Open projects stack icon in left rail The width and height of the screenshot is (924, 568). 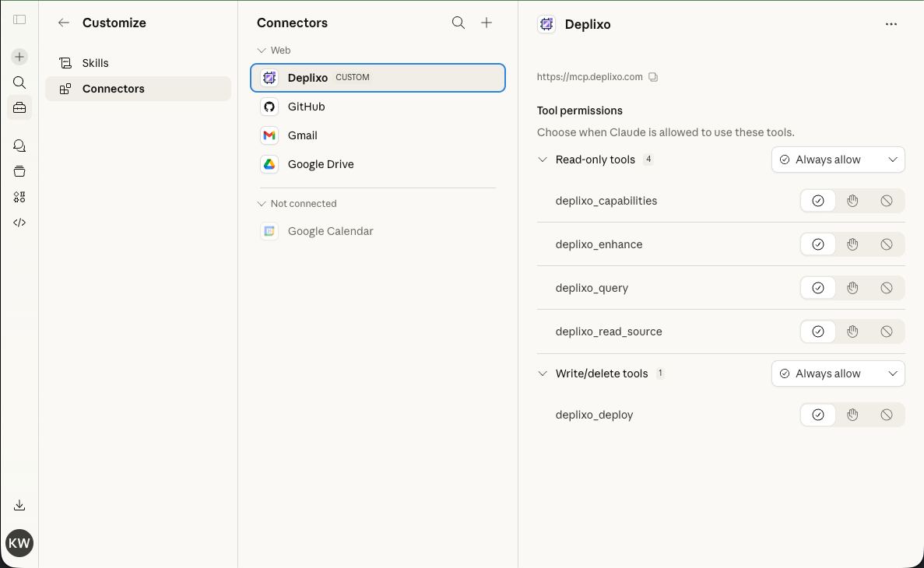[19, 171]
